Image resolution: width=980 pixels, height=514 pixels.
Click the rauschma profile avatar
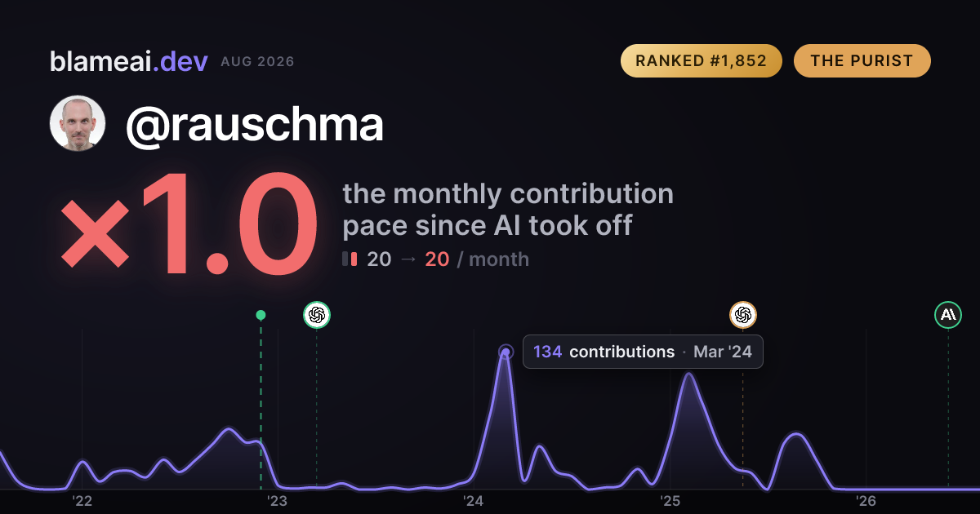78,123
